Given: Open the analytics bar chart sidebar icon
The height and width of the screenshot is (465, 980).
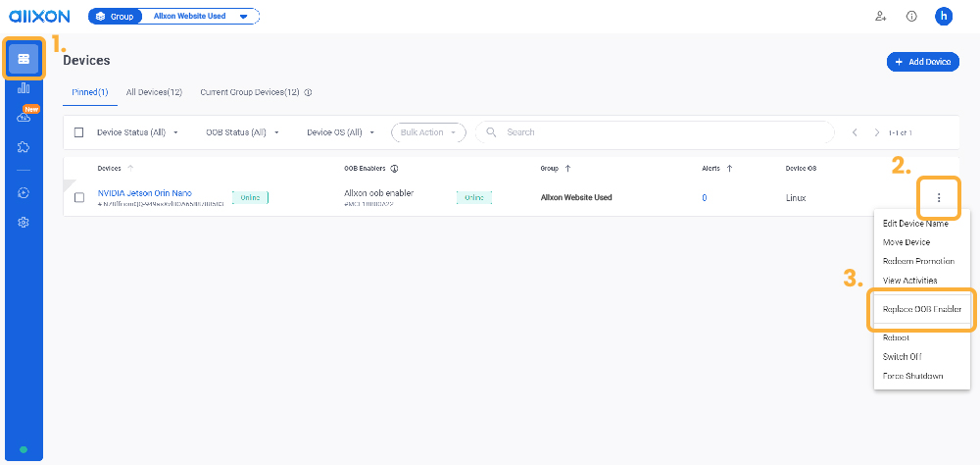Looking at the screenshot, I should coord(24,87).
